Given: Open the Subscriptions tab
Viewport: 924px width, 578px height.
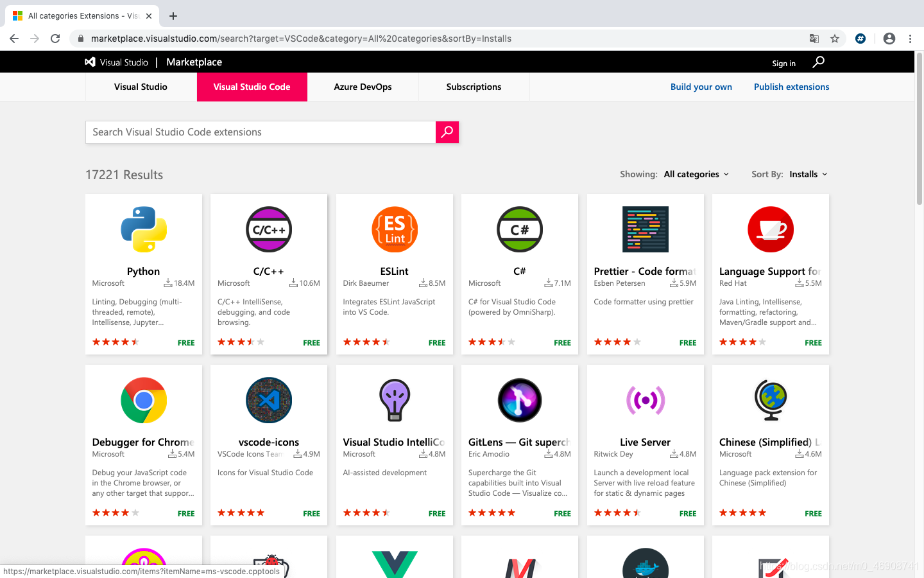Looking at the screenshot, I should (474, 87).
